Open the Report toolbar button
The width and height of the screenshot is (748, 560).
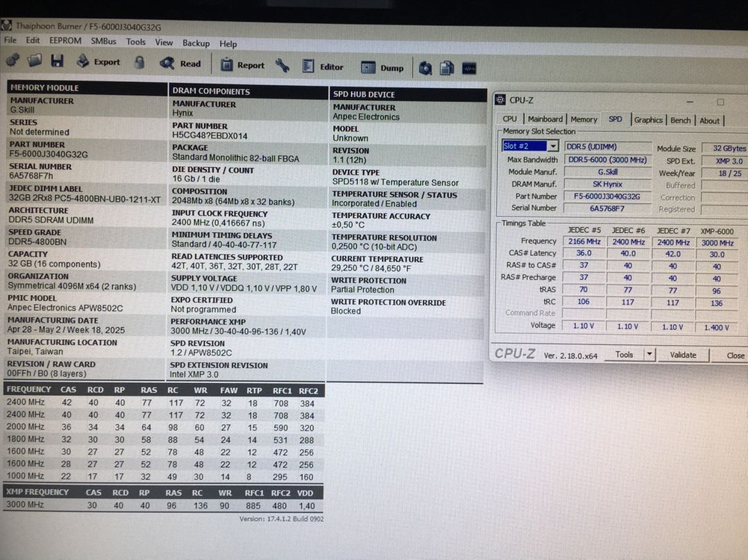pos(242,65)
